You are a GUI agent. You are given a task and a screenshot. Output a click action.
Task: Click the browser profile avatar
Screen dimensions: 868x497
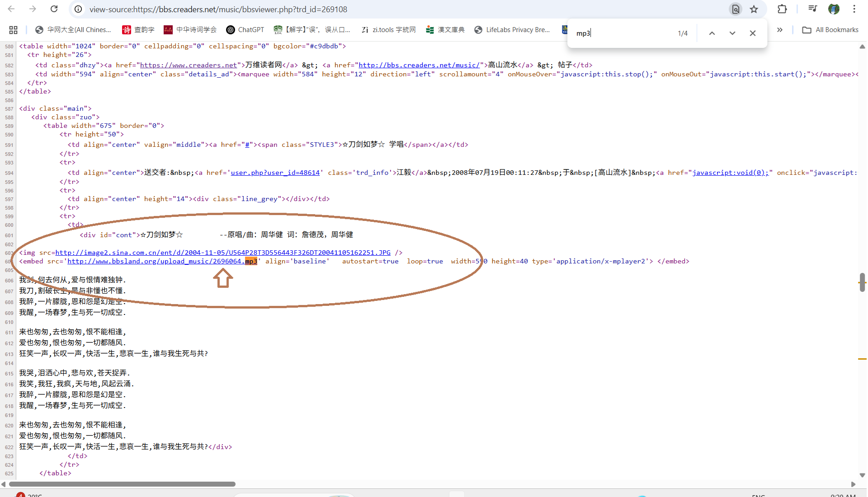834,9
